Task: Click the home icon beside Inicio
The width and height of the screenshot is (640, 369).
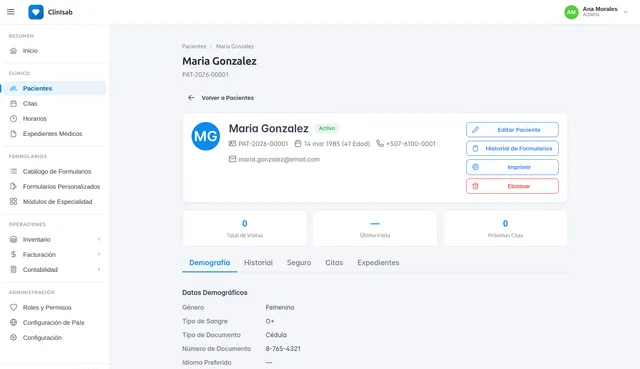Action: tap(13, 51)
